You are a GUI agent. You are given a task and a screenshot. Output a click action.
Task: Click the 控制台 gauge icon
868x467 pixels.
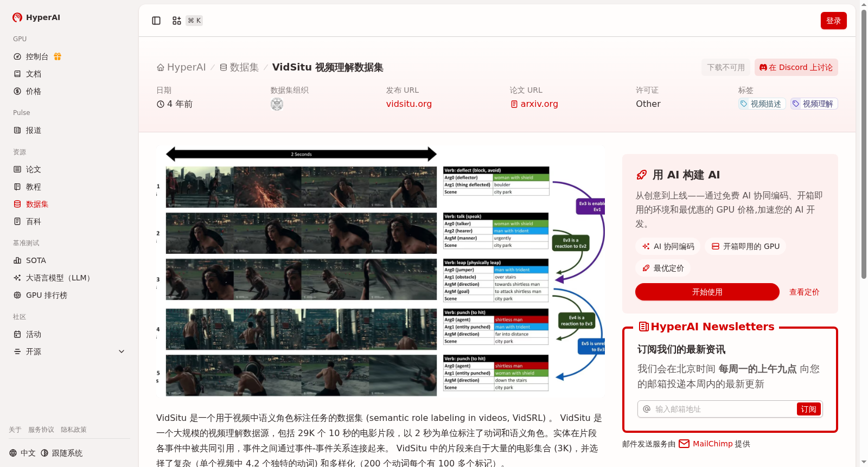point(17,56)
